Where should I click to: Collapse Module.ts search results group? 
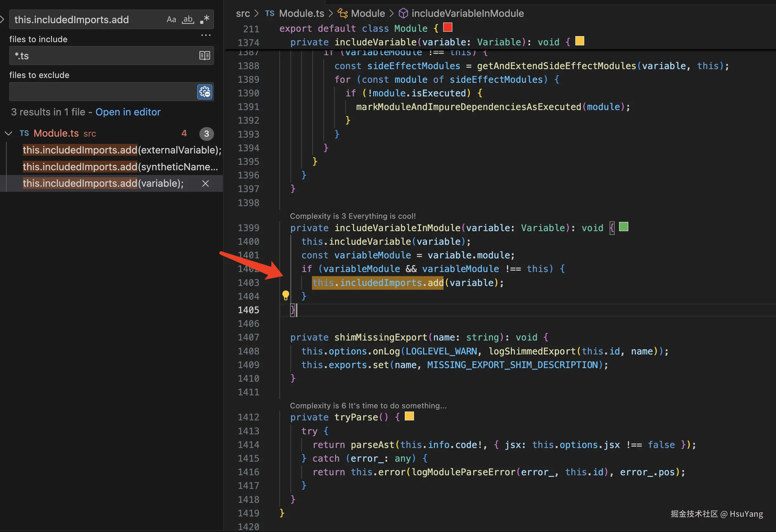coord(8,133)
